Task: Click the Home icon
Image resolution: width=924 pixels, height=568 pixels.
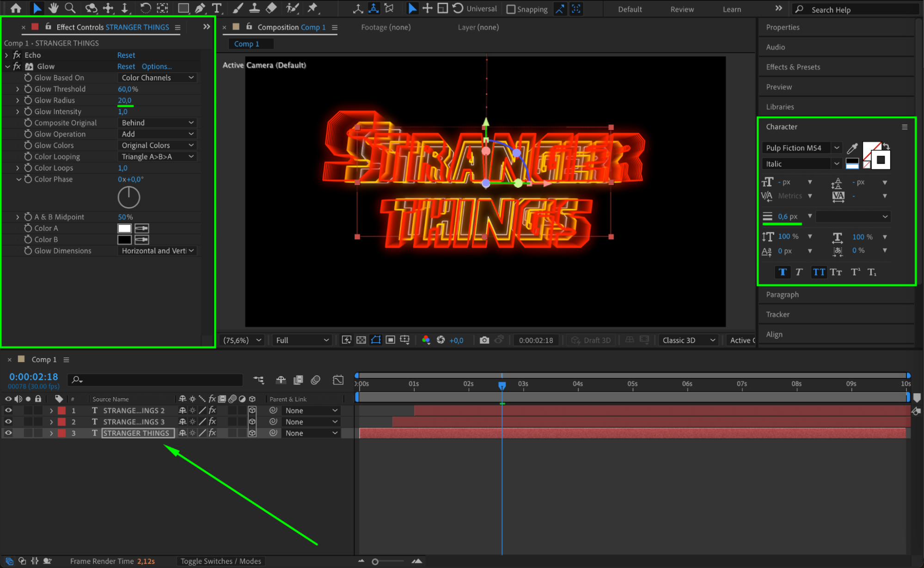Action: pyautogui.click(x=16, y=8)
